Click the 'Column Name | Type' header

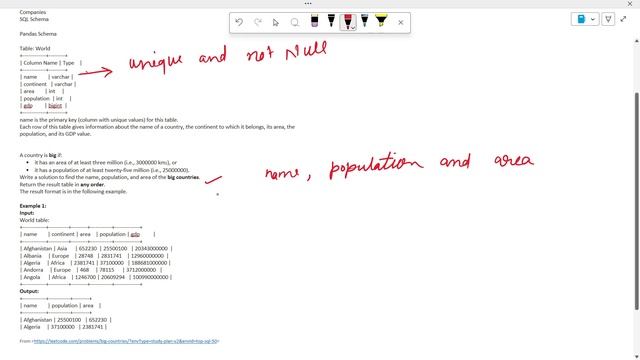pyautogui.click(x=51, y=63)
